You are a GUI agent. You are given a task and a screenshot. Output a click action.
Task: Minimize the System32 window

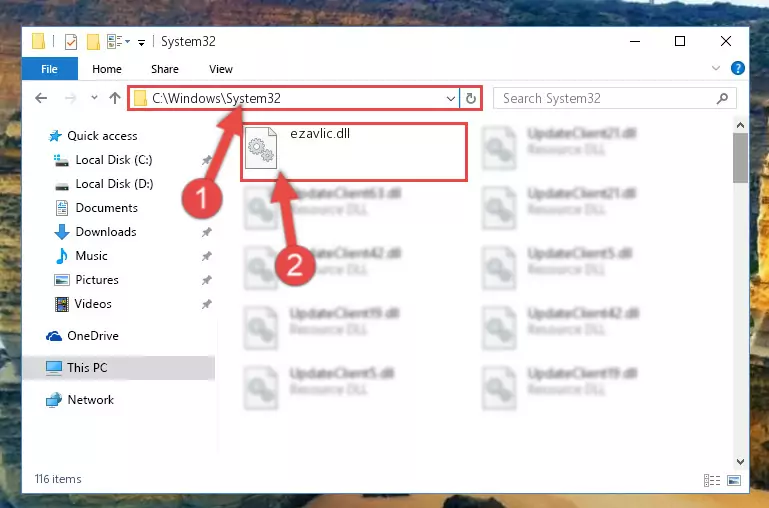pyautogui.click(x=635, y=42)
